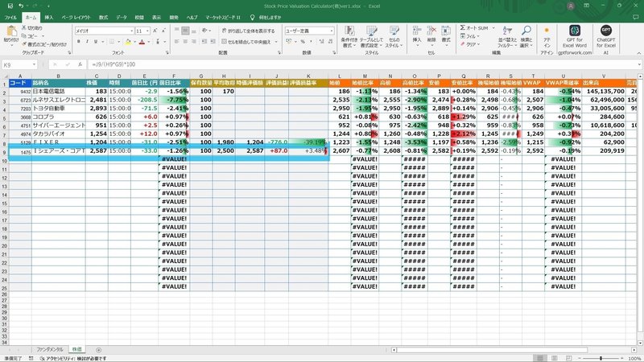Click the Paste (貼り付け) clipboard icon
The image size is (644, 362).
coord(11,31)
